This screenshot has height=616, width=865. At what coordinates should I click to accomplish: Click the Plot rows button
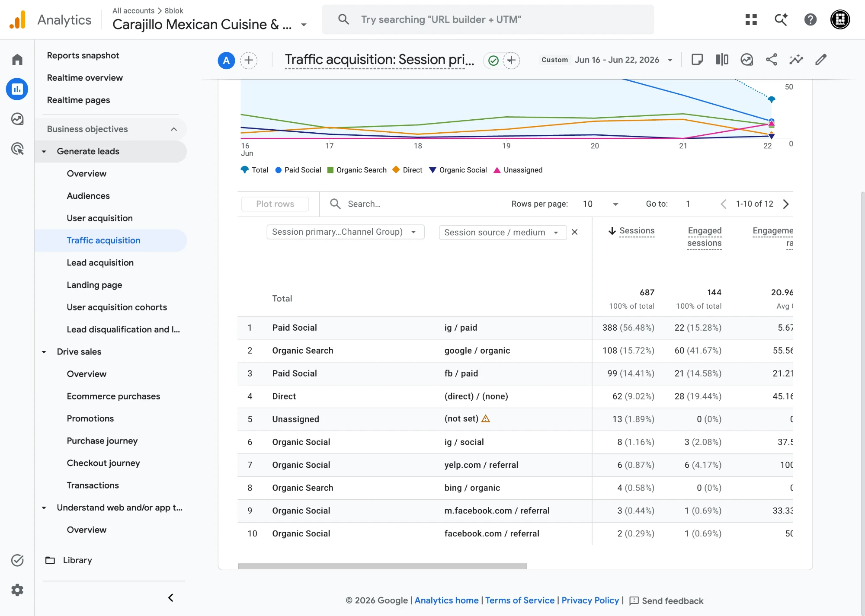pos(275,204)
